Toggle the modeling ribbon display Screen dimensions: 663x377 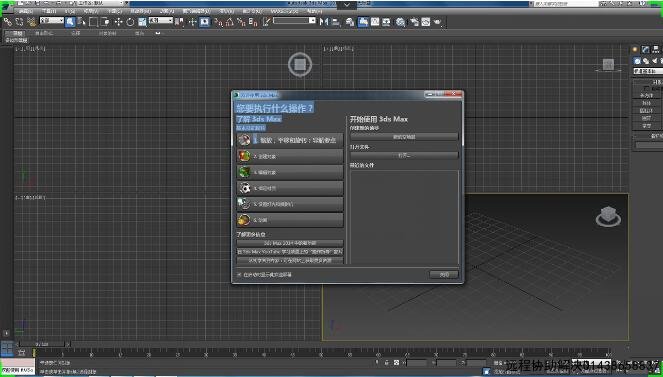[363, 22]
